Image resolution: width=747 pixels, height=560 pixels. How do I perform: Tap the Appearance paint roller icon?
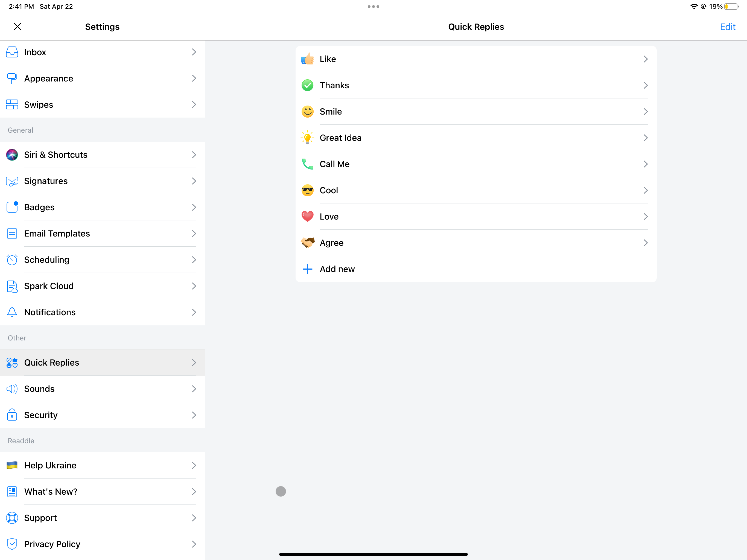pyautogui.click(x=12, y=78)
